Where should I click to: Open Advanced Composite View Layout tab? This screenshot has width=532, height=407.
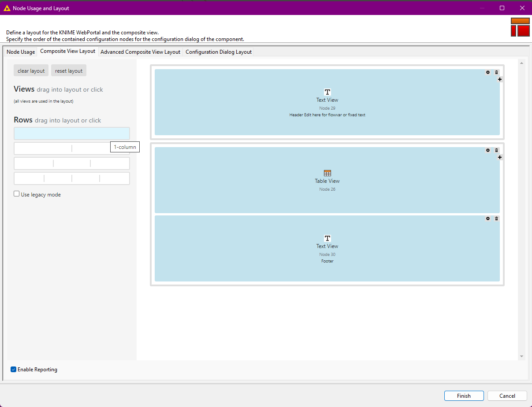click(141, 52)
